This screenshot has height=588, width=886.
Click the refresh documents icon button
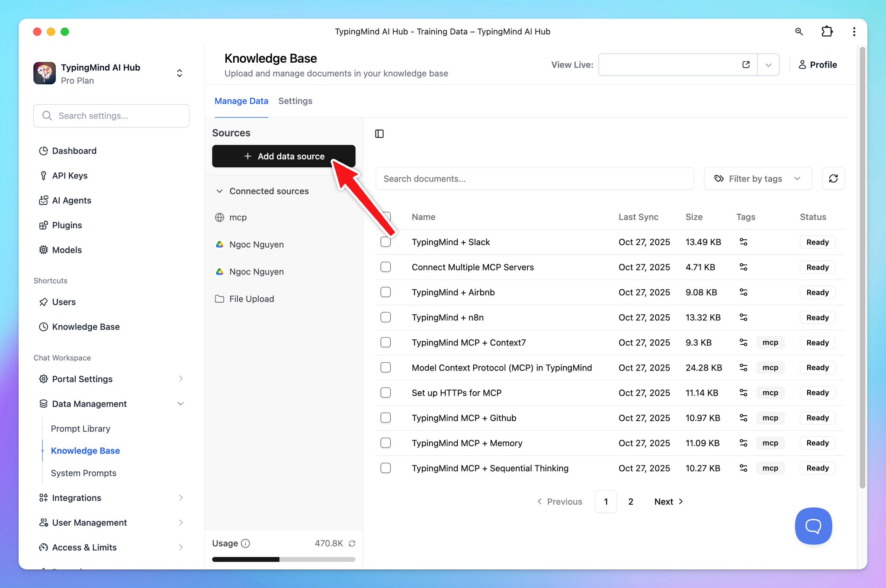coord(833,179)
